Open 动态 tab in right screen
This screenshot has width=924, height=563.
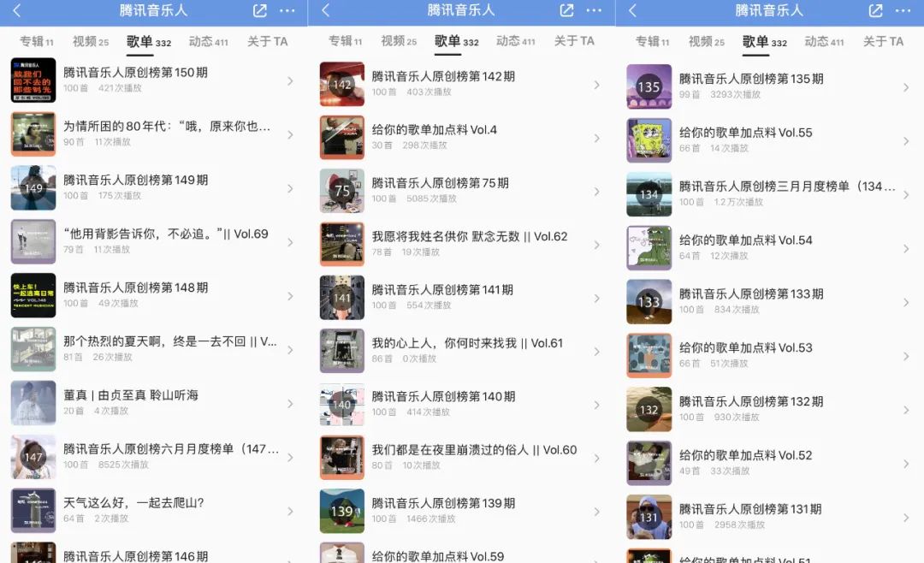(824, 41)
